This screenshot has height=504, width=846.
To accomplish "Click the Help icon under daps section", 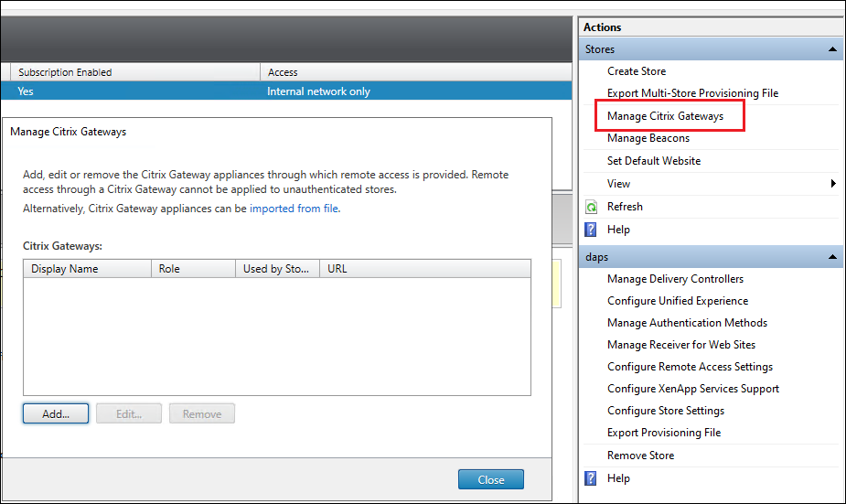I will 591,477.
